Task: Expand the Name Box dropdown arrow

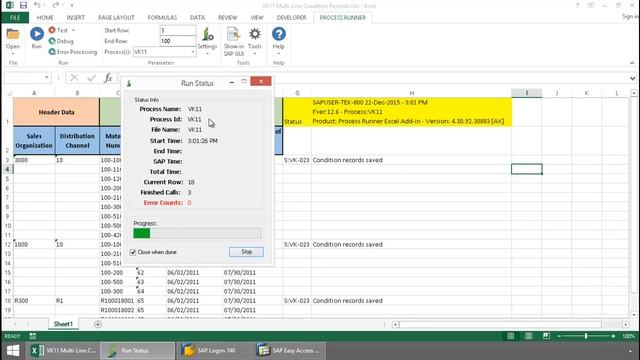Action: pos(47,78)
